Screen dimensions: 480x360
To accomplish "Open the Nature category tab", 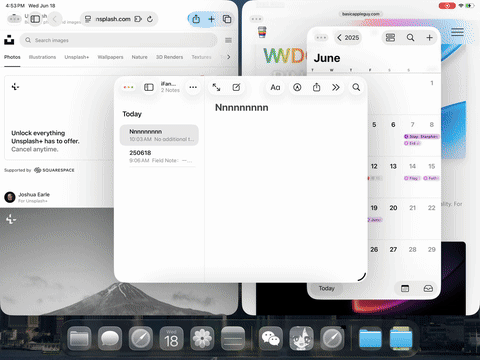I will 139,57.
